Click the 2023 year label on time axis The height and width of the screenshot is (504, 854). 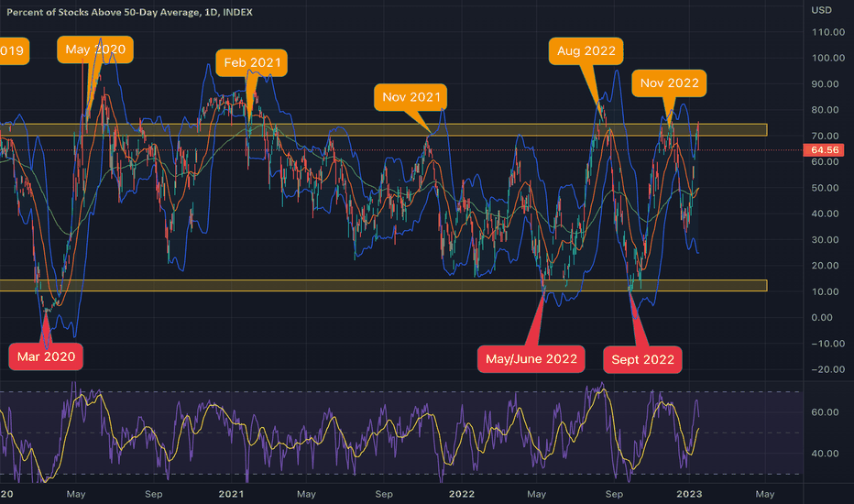[689, 494]
